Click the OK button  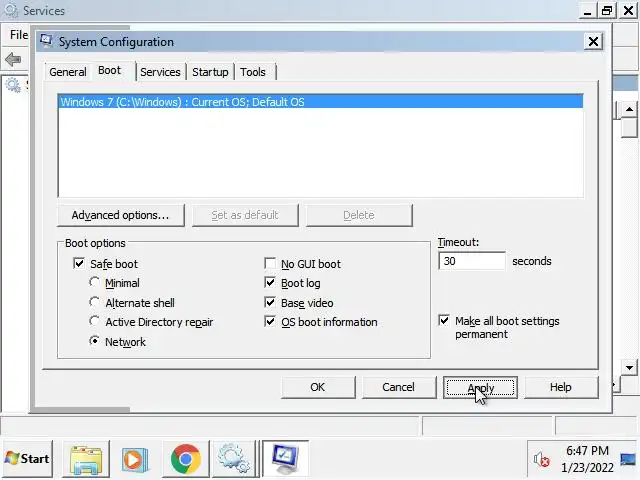coord(318,387)
